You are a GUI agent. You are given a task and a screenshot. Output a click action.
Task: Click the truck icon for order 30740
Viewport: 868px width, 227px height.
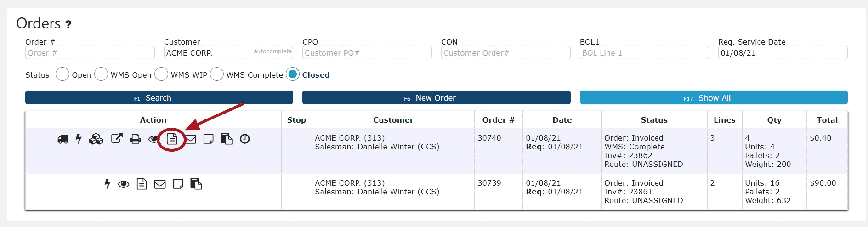tap(63, 139)
